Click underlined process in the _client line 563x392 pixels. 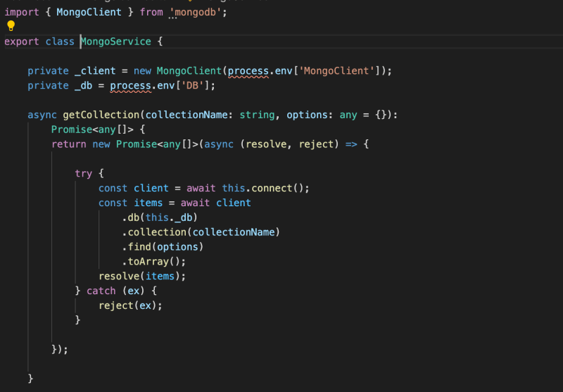tap(248, 71)
